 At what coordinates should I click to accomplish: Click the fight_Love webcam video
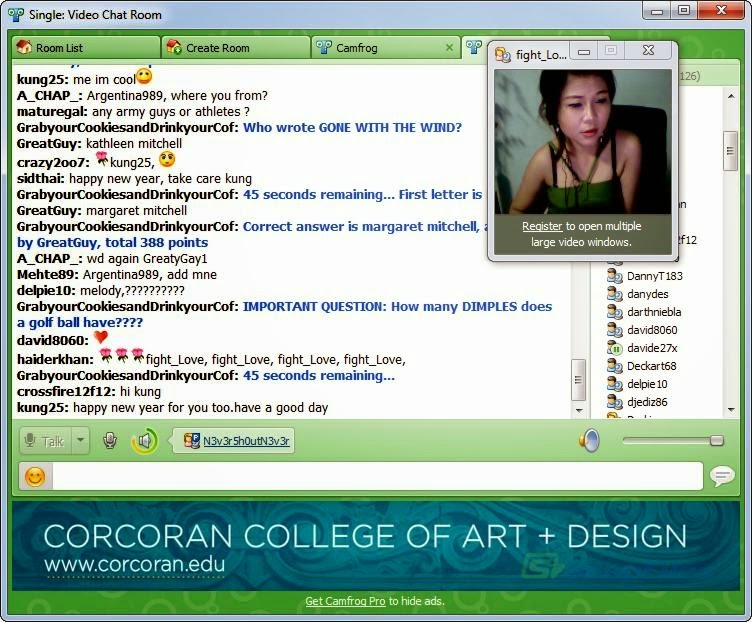click(x=583, y=142)
